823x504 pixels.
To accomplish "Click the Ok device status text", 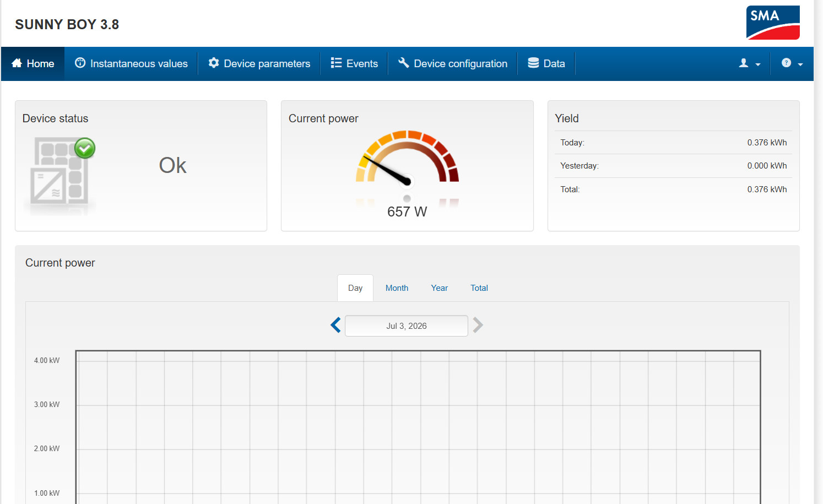I will click(172, 165).
